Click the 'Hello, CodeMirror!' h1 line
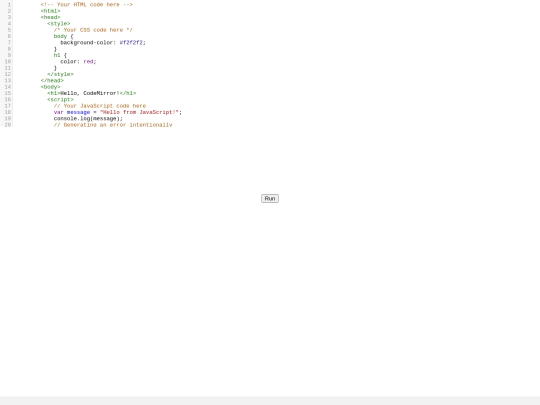 click(92, 93)
